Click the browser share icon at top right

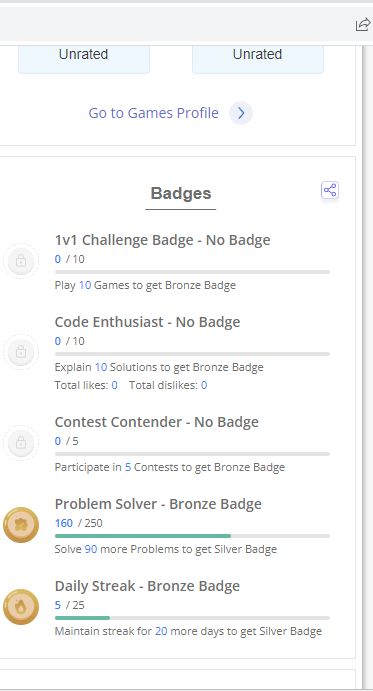point(363,25)
